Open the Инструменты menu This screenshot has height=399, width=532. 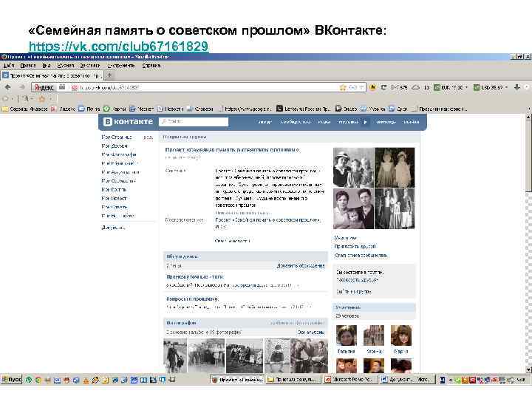120,66
